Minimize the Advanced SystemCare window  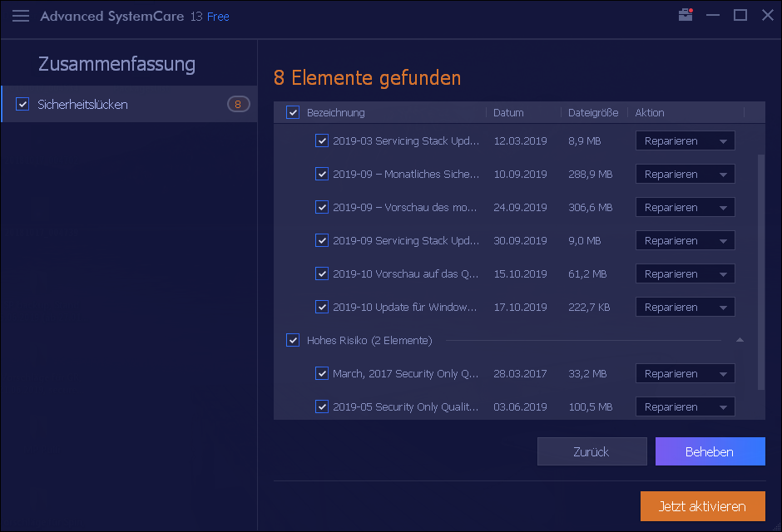[713, 15]
